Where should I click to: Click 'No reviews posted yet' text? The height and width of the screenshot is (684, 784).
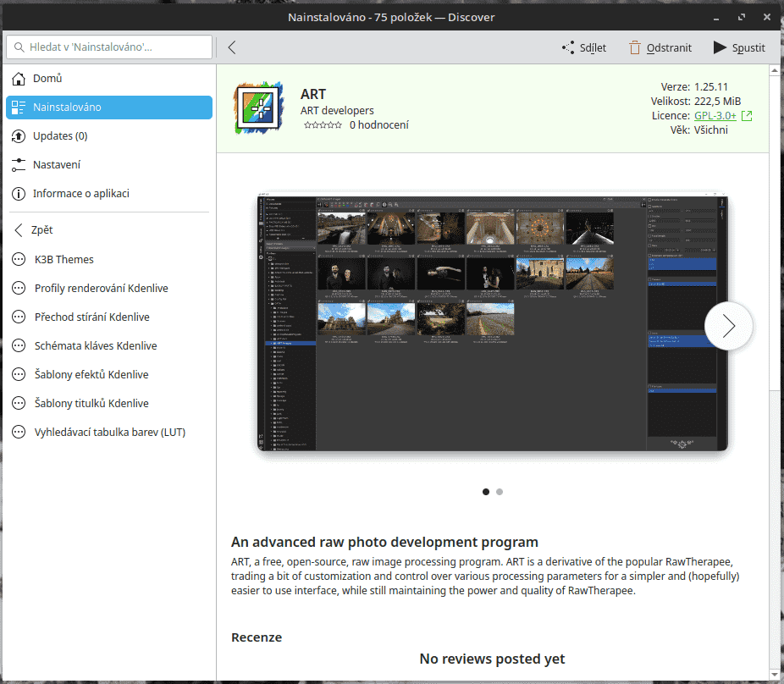pos(492,659)
